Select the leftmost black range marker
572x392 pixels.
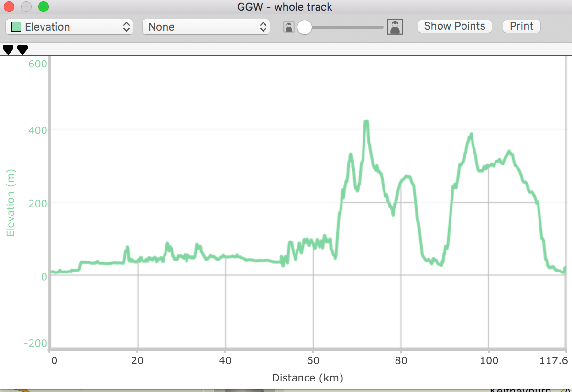[x=8, y=50]
